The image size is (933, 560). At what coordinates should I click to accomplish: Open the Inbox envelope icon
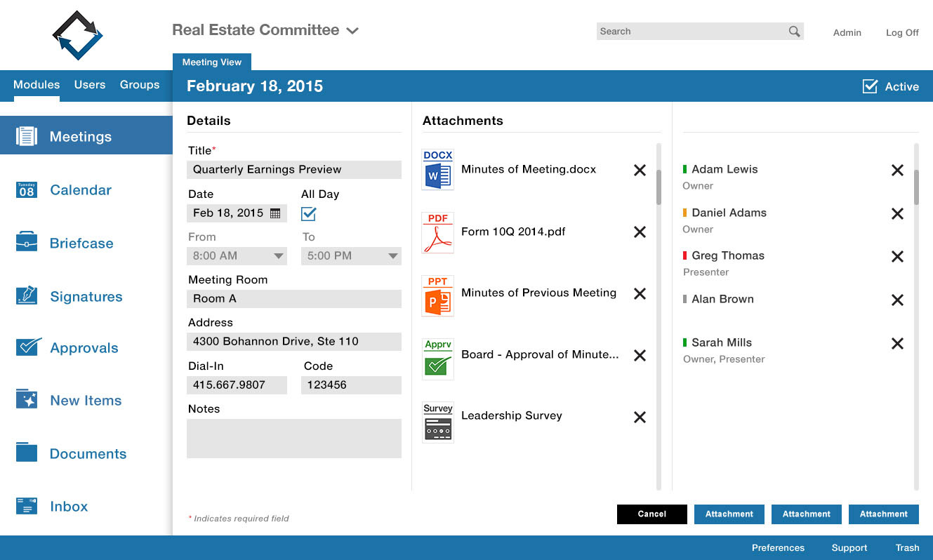point(27,506)
